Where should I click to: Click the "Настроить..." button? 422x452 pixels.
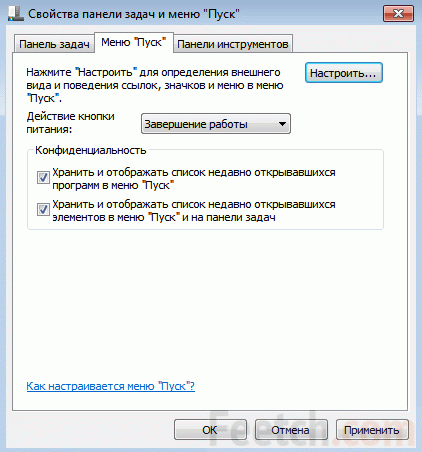(x=344, y=73)
